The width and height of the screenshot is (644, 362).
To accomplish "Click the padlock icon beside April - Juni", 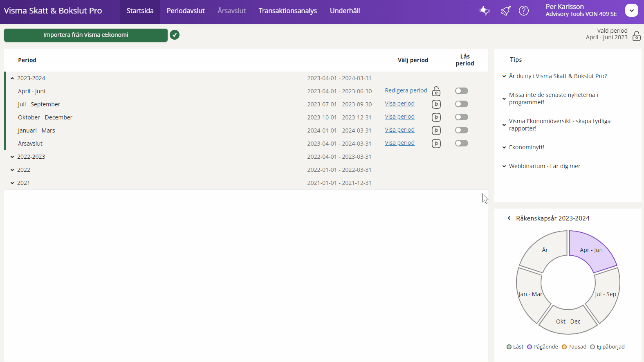I will click(x=436, y=91).
